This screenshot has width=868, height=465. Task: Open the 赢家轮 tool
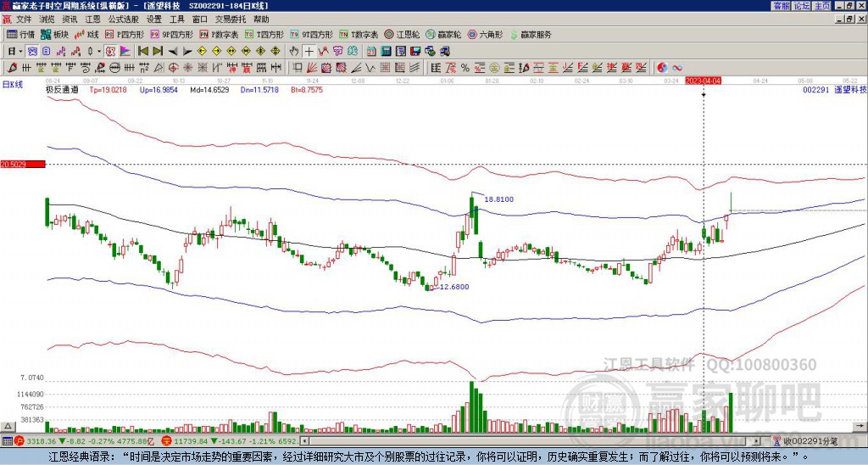(x=443, y=34)
